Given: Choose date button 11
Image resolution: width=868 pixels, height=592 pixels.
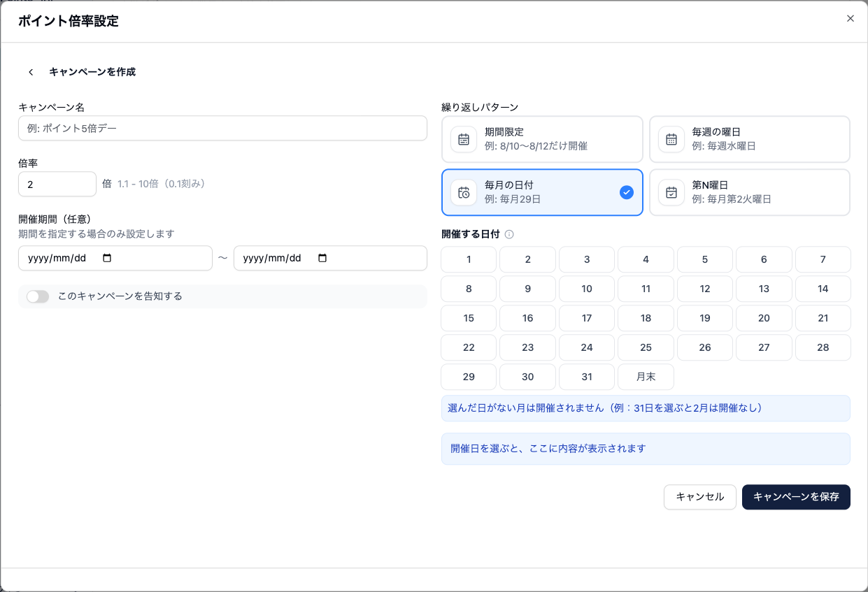Looking at the screenshot, I should coord(646,289).
